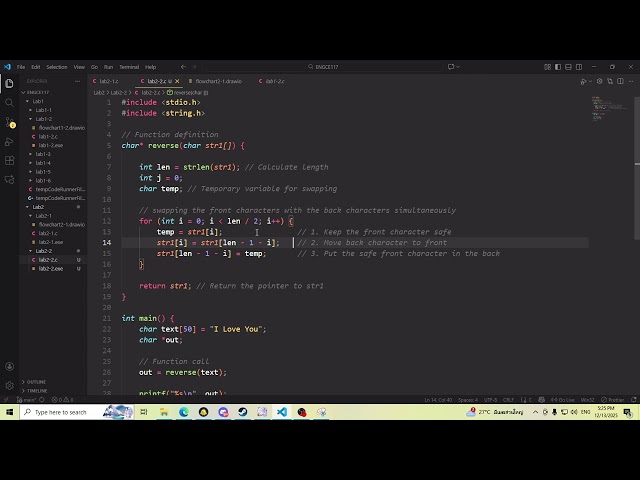Open changes compare icon in editor toolbar
This screenshot has height=480, width=640.
[x=610, y=81]
